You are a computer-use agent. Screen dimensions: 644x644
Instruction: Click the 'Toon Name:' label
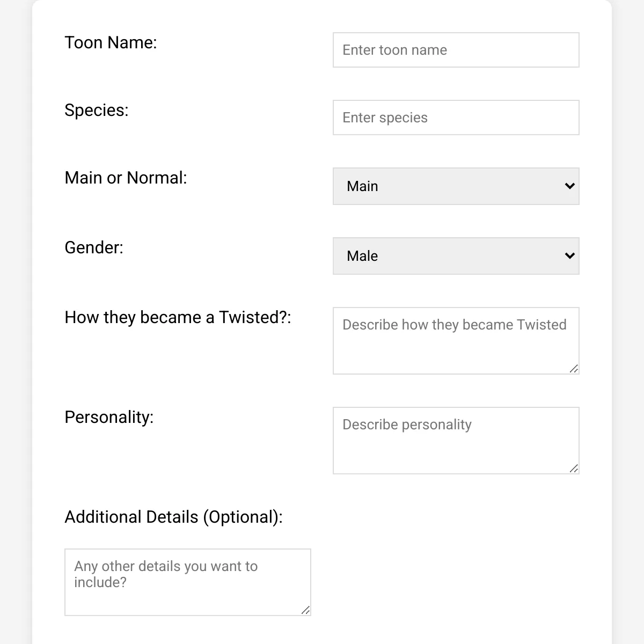click(x=111, y=42)
